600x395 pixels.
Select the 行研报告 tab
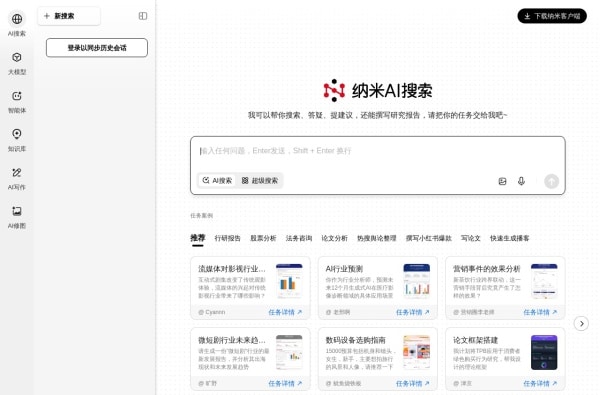coord(228,238)
